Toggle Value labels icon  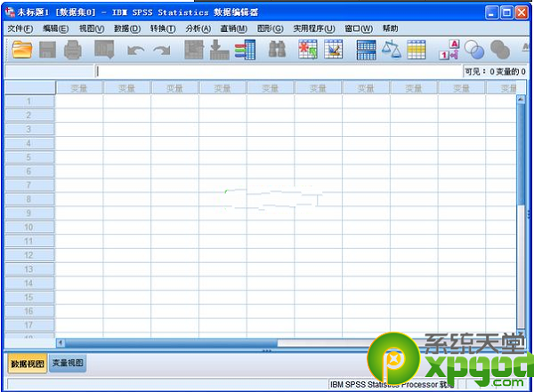tap(449, 50)
